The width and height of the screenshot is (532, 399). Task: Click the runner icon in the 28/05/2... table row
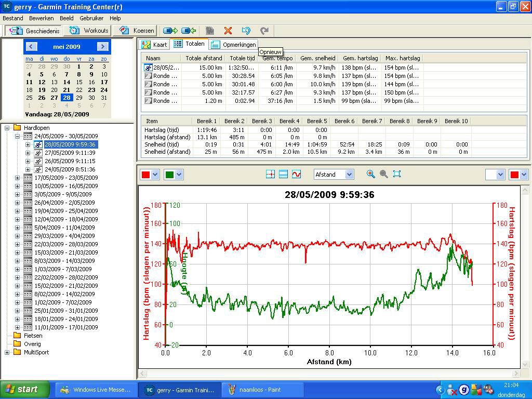point(148,68)
